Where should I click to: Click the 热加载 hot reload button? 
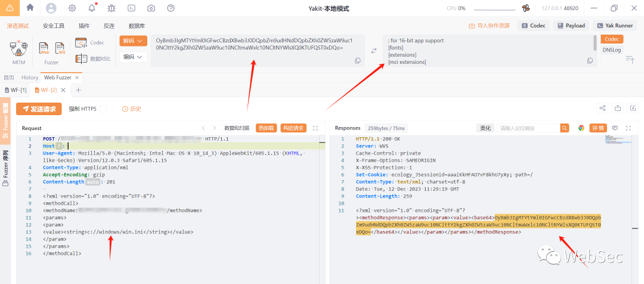(267, 128)
